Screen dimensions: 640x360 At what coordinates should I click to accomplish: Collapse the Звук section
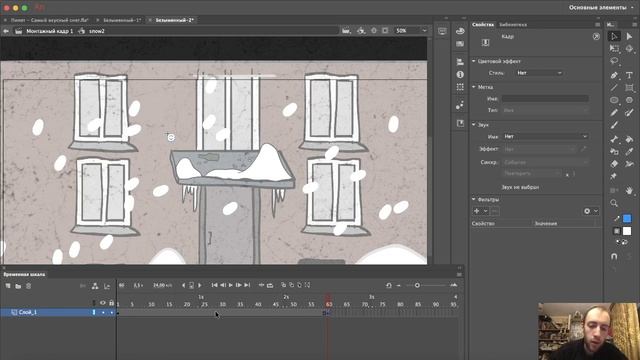(x=474, y=124)
